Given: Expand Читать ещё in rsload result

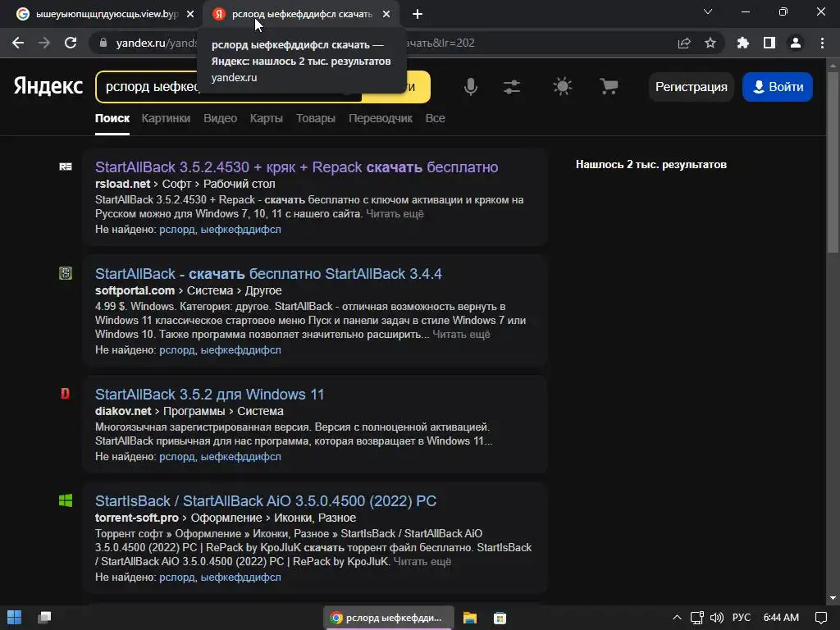Looking at the screenshot, I should (395, 214).
